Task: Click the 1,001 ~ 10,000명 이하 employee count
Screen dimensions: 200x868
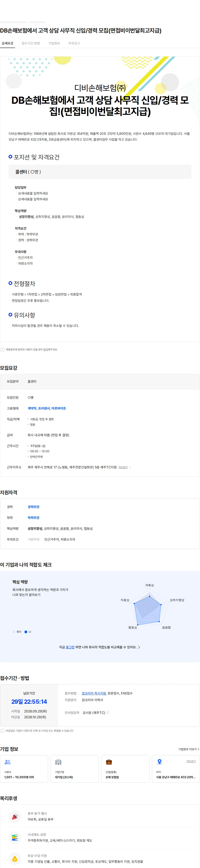Action: (19, 777)
